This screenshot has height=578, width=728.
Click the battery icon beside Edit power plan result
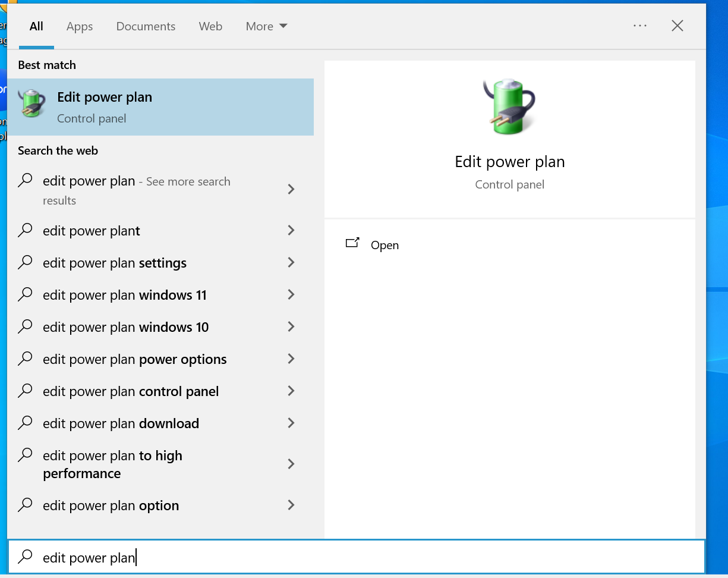[31, 103]
